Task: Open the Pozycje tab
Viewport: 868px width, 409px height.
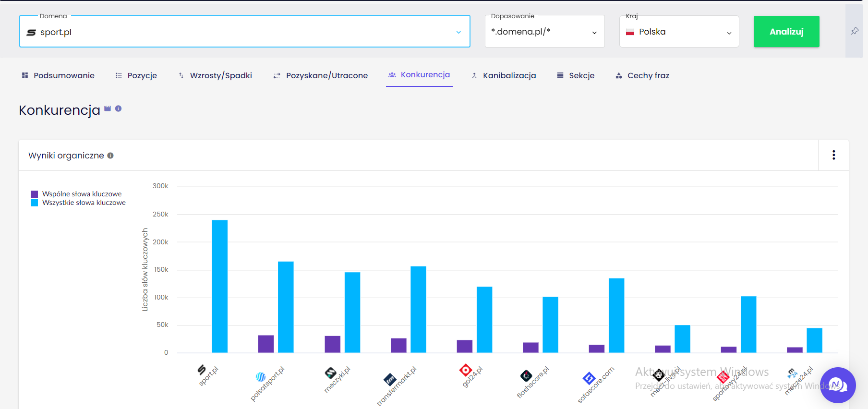Action: click(136, 75)
